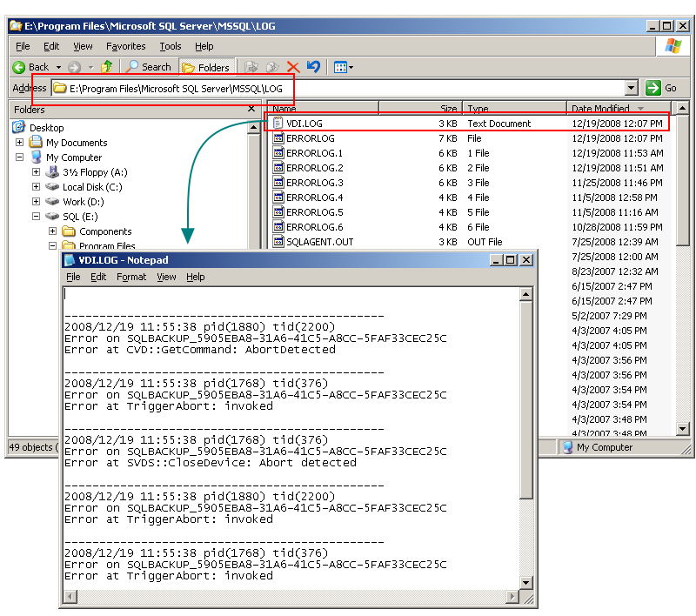Sort files by Date Modified column

600,109
